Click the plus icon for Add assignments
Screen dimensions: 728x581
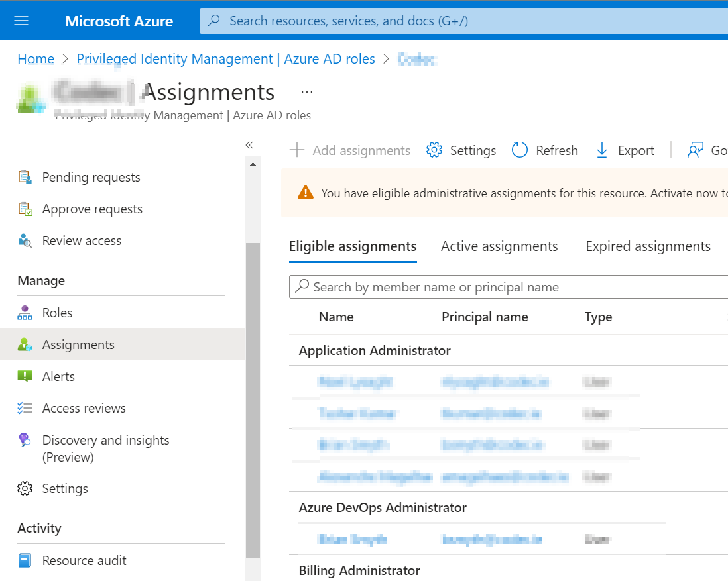point(297,150)
